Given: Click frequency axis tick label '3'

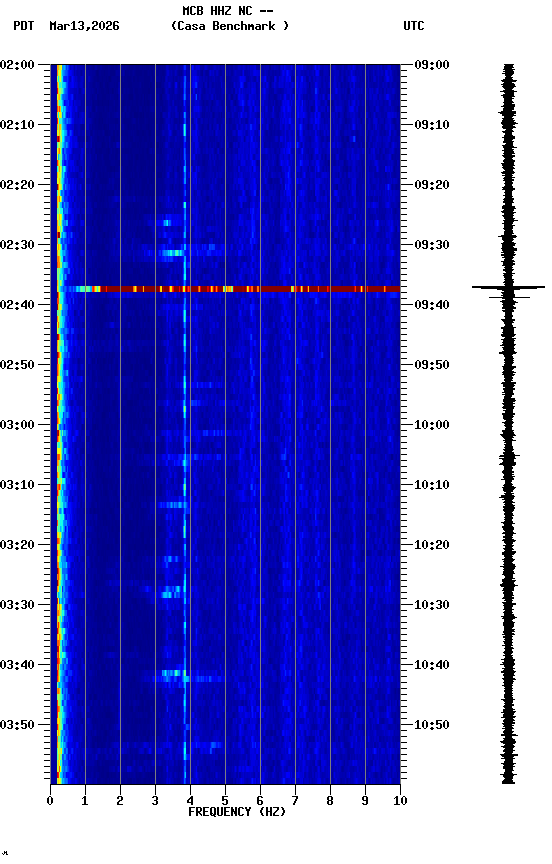Looking at the screenshot, I should pos(155,801).
